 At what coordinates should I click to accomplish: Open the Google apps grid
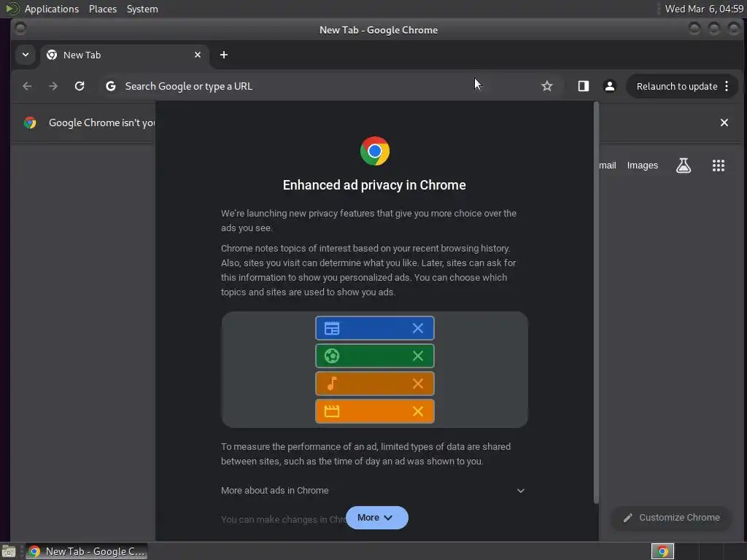719,166
